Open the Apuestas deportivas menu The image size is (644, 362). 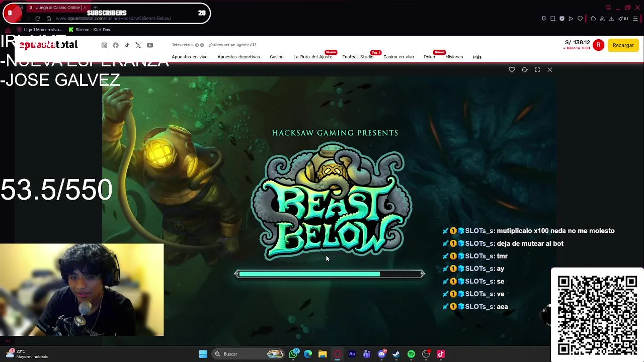click(x=238, y=57)
